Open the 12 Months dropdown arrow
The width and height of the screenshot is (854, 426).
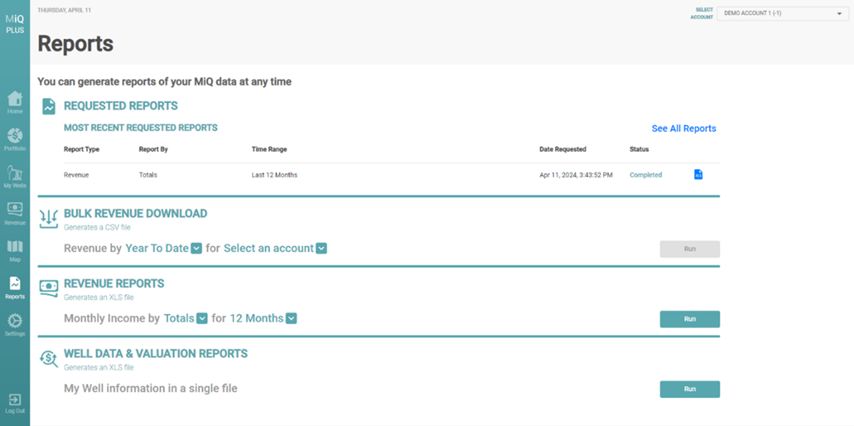(291, 318)
